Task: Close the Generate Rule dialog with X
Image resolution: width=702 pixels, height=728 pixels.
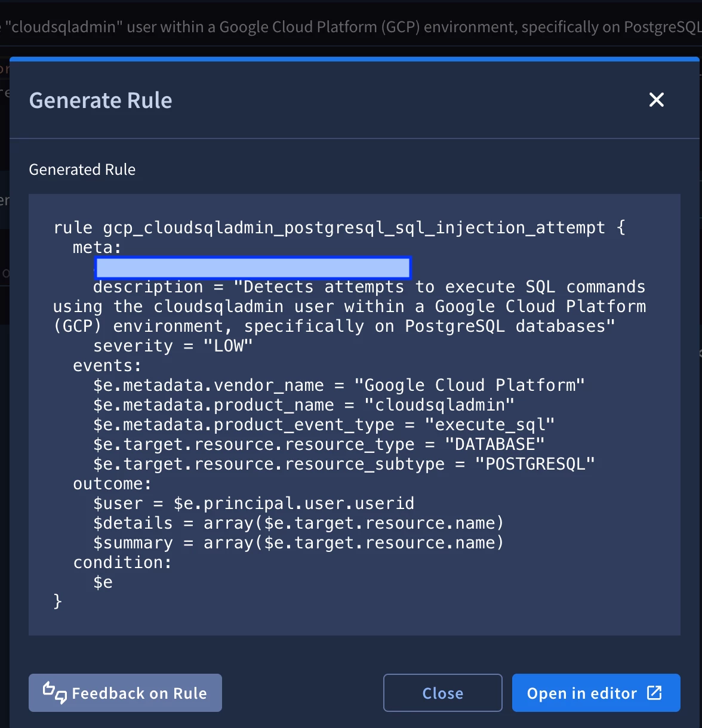Action: 657,100
